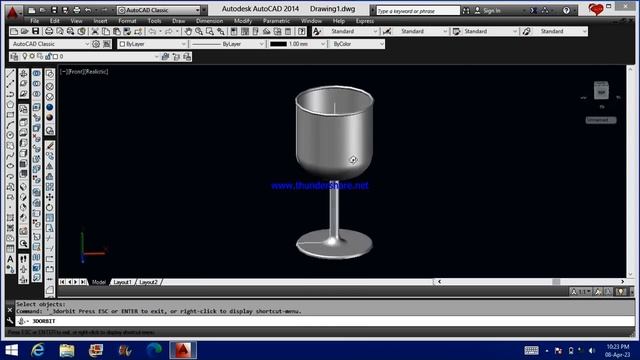Click the Multileader Style icon
Screen dimensions: 640x360
tap(527, 31)
